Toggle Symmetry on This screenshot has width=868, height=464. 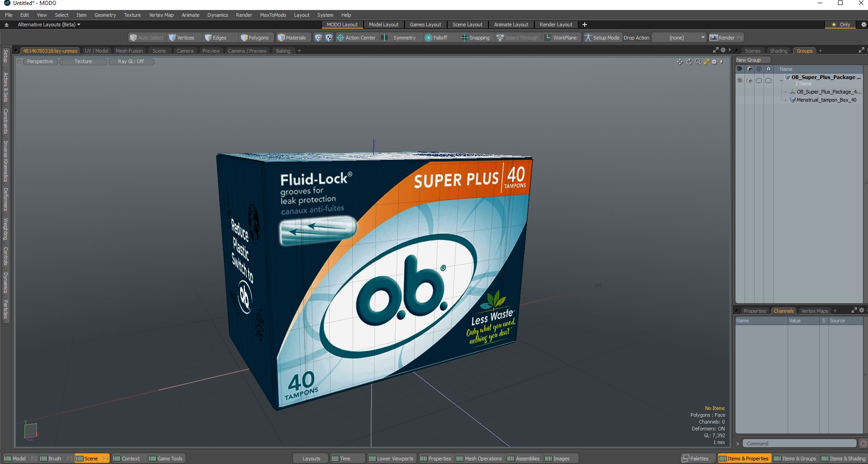coord(399,38)
